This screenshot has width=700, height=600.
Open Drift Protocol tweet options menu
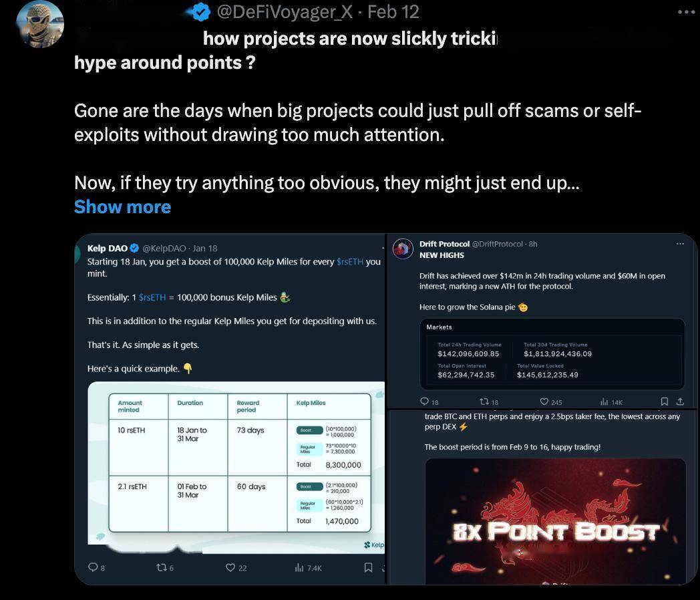(680, 244)
